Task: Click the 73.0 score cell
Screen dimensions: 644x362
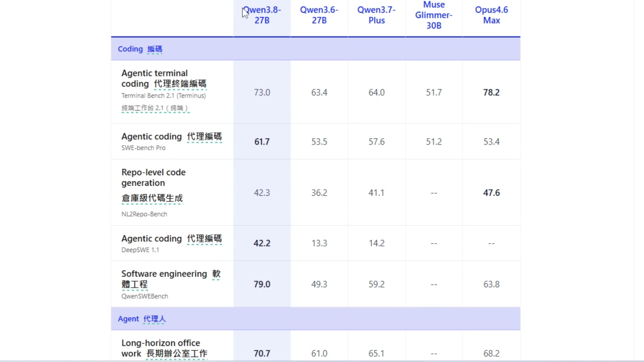Action: [x=262, y=93]
